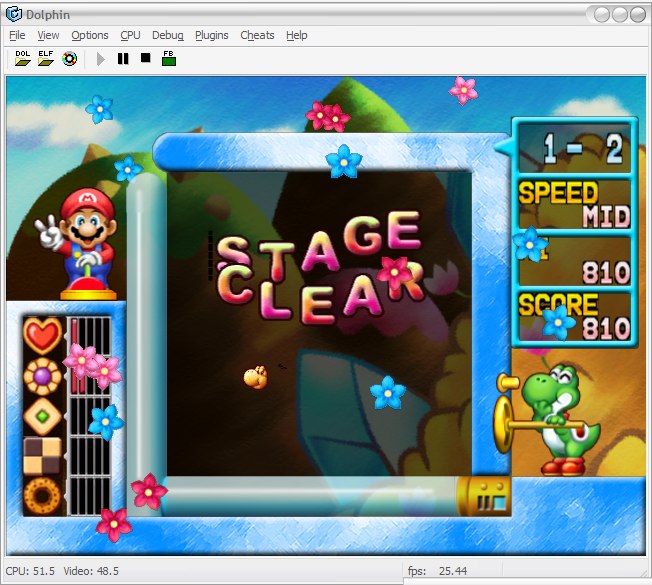Screen dimensions: 652x585
Task: Click the FB framebuffer toolbar icon
Action: point(168,58)
